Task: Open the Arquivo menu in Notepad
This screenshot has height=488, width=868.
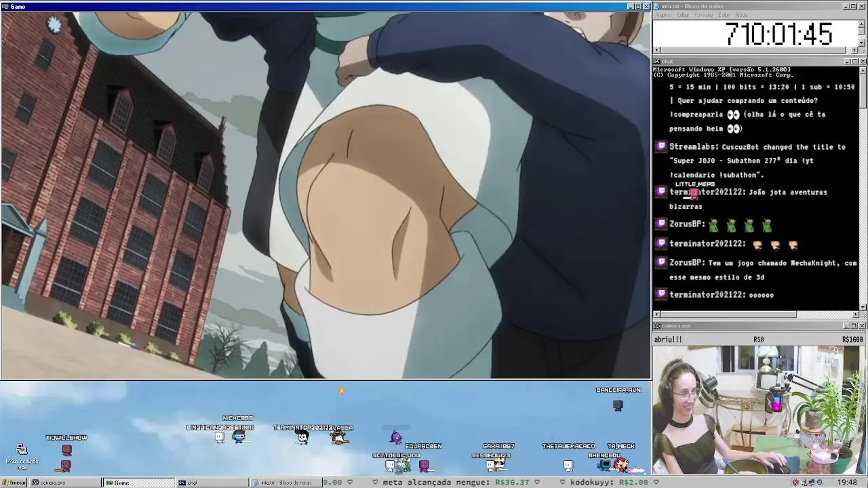Action: (x=663, y=15)
